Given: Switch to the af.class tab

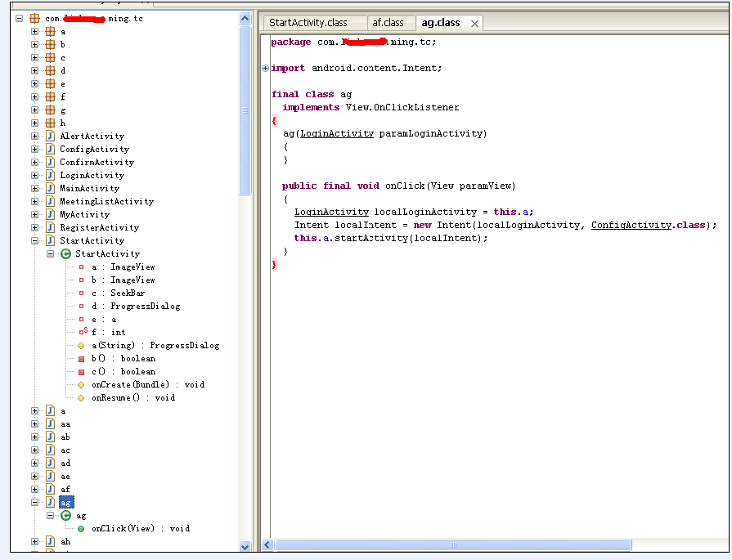Looking at the screenshot, I should (388, 23).
